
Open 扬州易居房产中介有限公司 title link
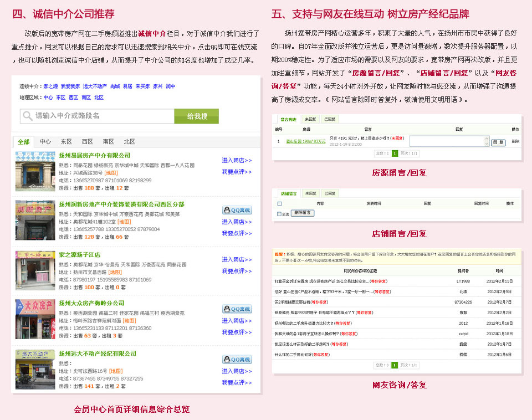(x=95, y=156)
